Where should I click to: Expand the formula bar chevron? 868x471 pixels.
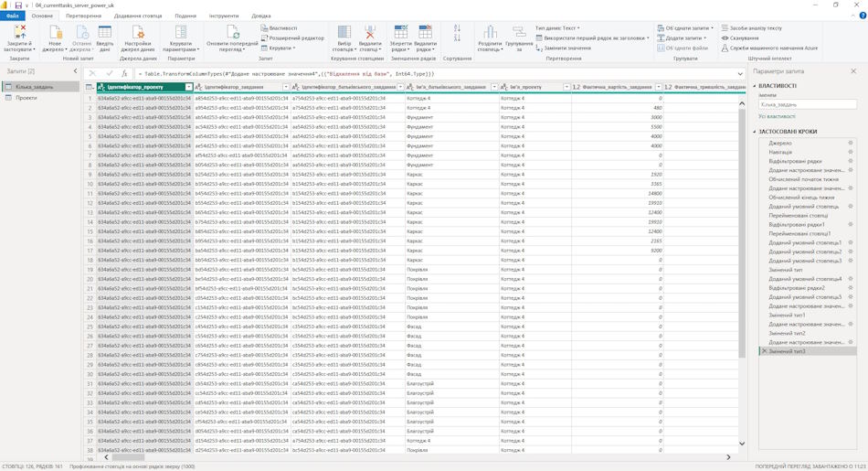pos(740,73)
